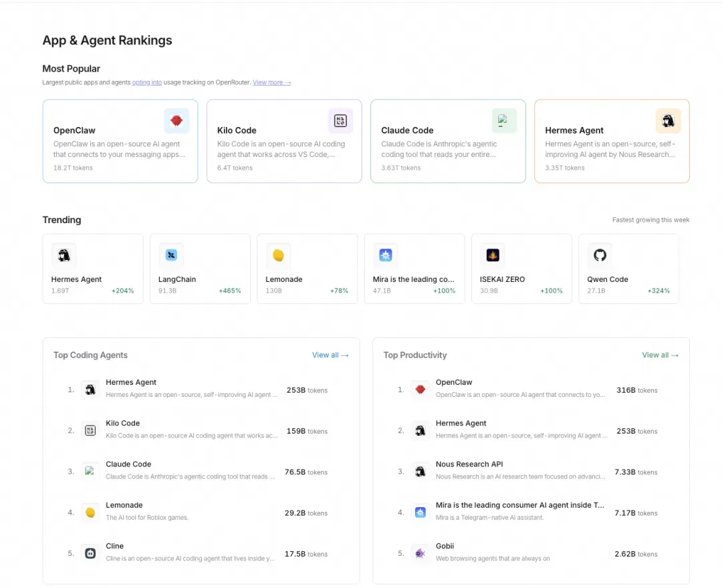Screen dimensions: 722x588
Task: Select Nous Research API in Top Productivity
Action: click(469, 464)
